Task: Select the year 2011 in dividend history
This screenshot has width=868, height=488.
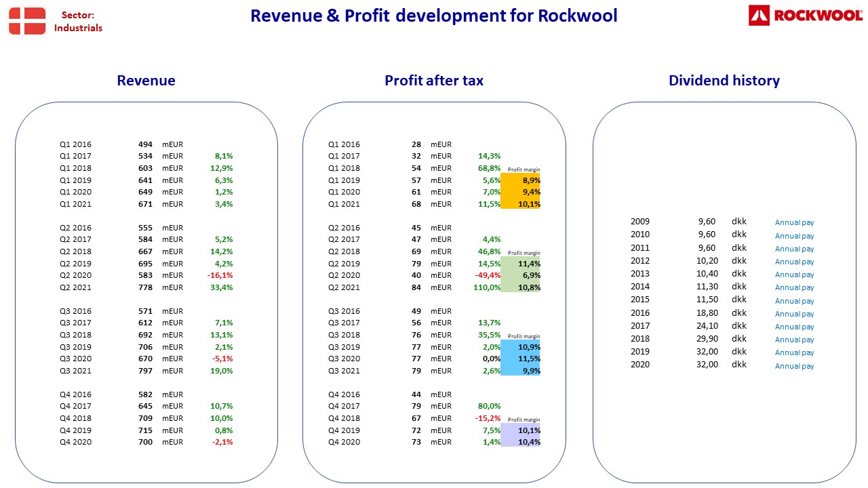Action: pos(640,248)
